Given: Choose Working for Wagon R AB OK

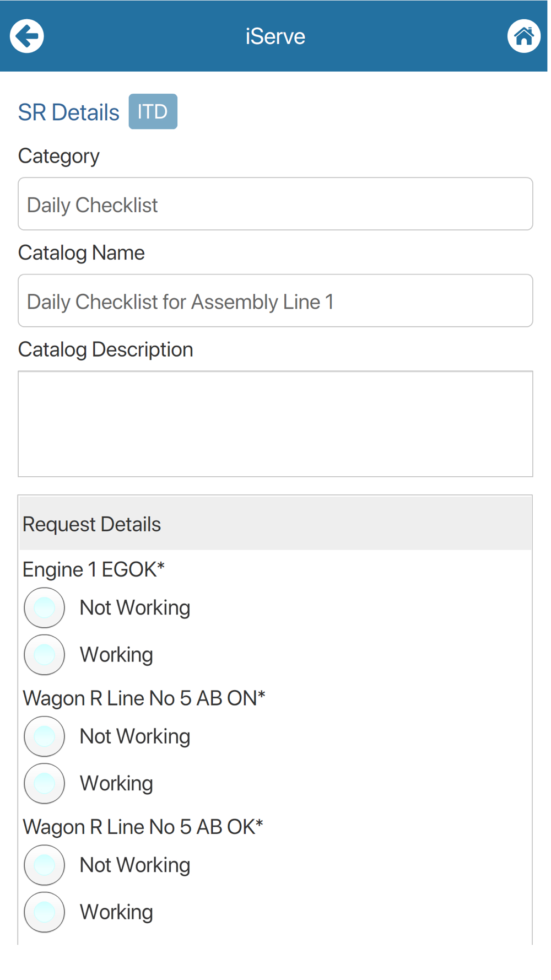Looking at the screenshot, I should point(45,912).
